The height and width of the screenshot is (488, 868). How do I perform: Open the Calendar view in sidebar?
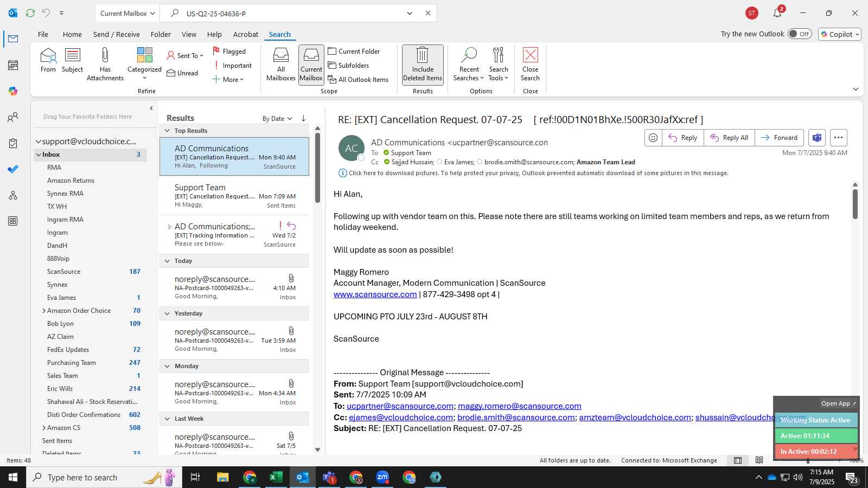(x=13, y=65)
